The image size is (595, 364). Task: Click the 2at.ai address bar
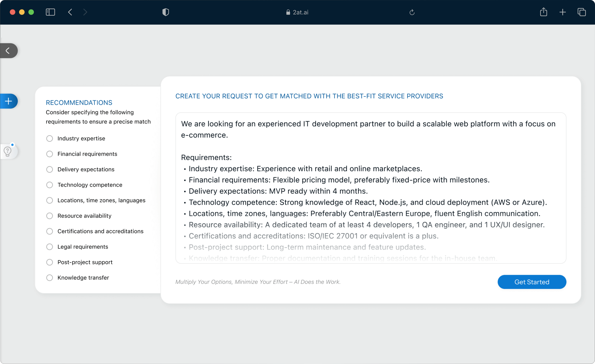click(297, 12)
